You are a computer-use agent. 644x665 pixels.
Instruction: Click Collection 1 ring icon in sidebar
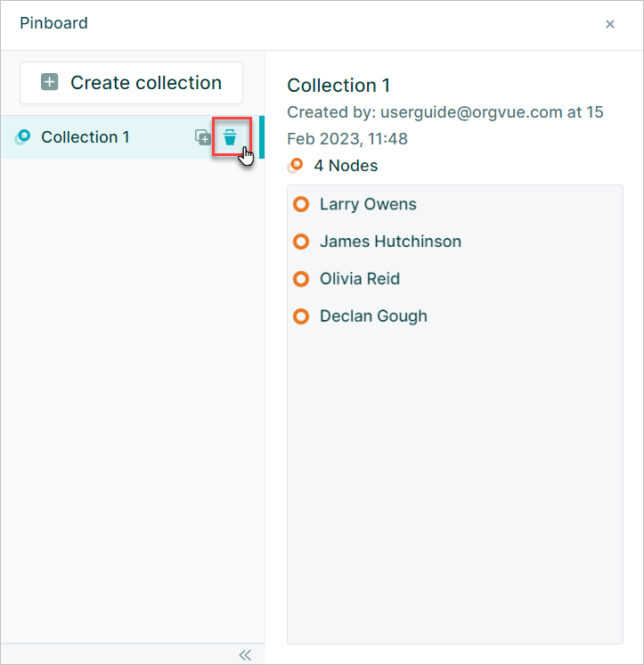[x=22, y=137]
